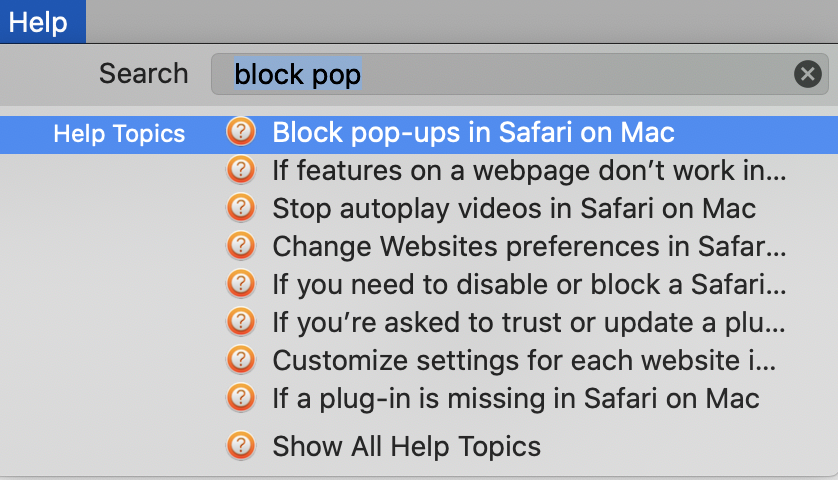The width and height of the screenshot is (838, 480).
Task: Click the help icon beside If a plug-in is missing
Action: click(x=241, y=398)
